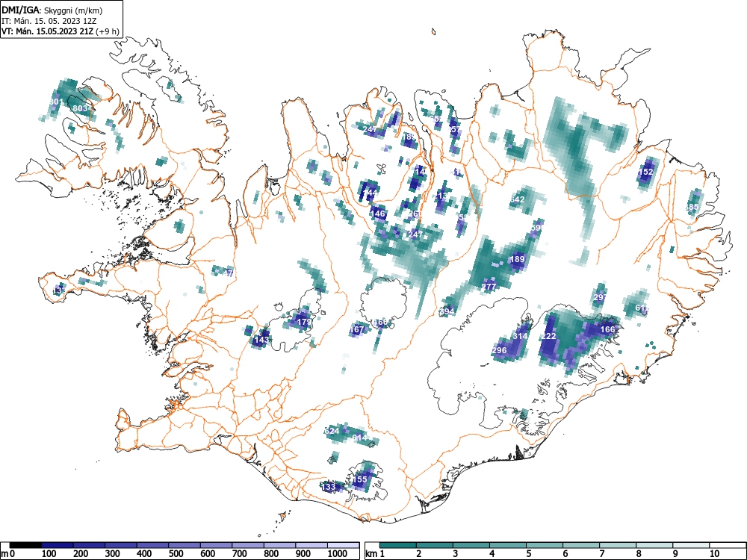The image size is (747, 560).
Task: Click the 222 visibility value on the map
Action: pos(549,336)
